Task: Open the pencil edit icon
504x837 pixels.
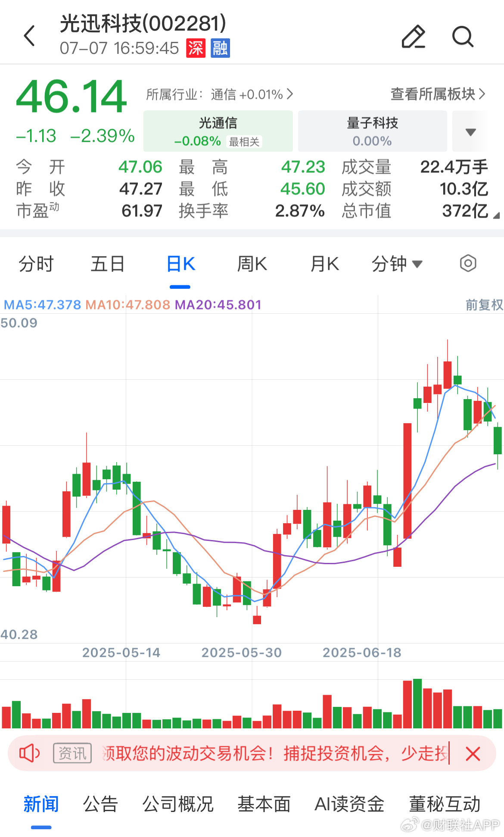Action: tap(414, 36)
